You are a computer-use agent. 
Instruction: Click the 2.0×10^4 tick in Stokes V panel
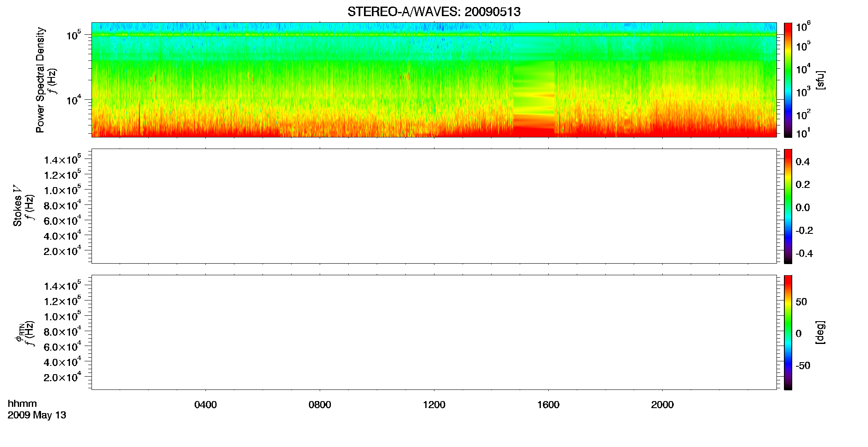click(63, 251)
